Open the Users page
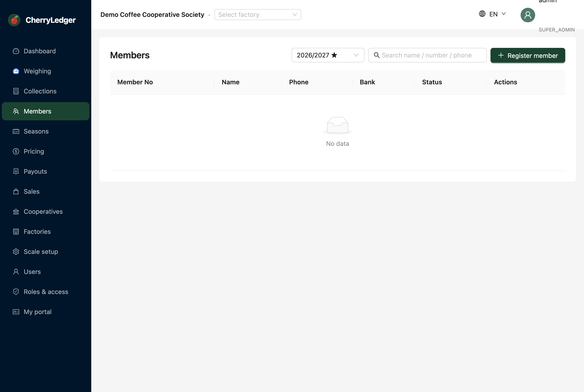 coord(46,271)
